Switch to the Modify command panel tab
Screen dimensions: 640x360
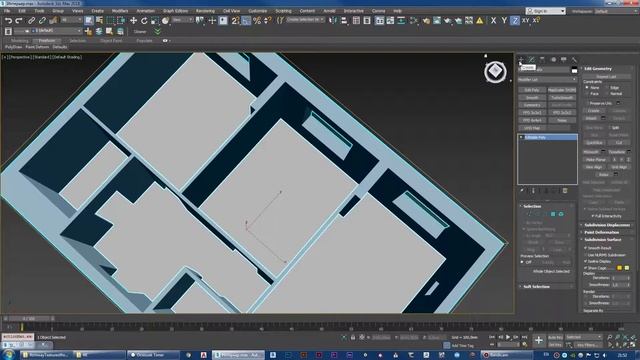532,60
